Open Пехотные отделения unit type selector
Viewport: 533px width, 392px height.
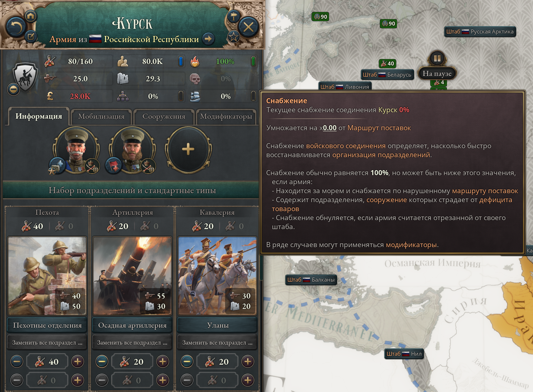[47, 325]
